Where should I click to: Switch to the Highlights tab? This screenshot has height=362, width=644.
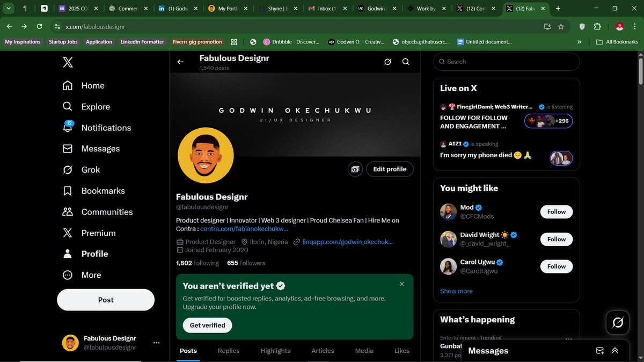pos(275,351)
